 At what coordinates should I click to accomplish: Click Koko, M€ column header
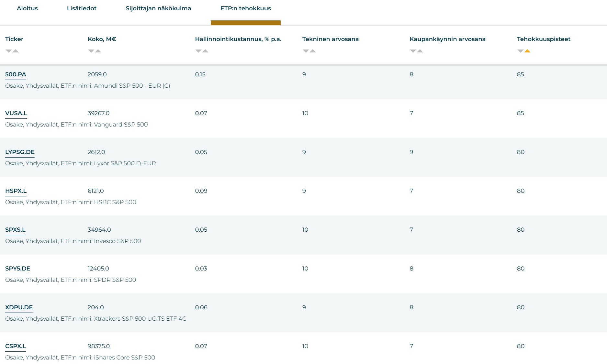pyautogui.click(x=102, y=39)
